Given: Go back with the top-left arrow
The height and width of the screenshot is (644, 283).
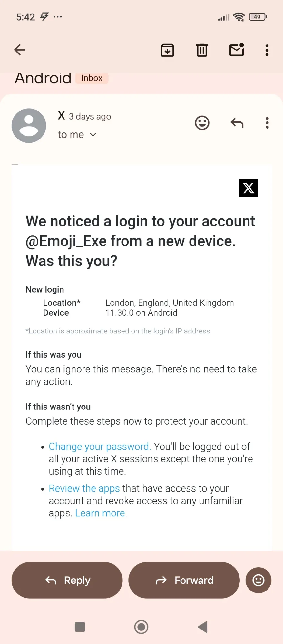Looking at the screenshot, I should click(x=20, y=50).
